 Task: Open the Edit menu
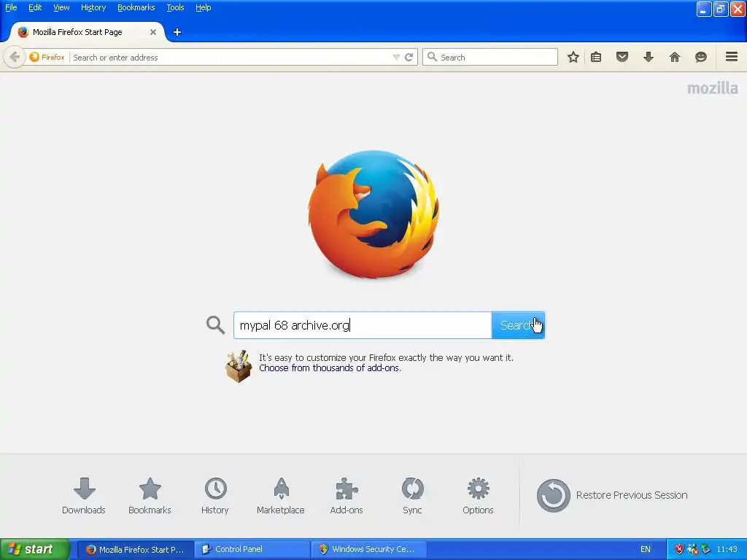(35, 7)
